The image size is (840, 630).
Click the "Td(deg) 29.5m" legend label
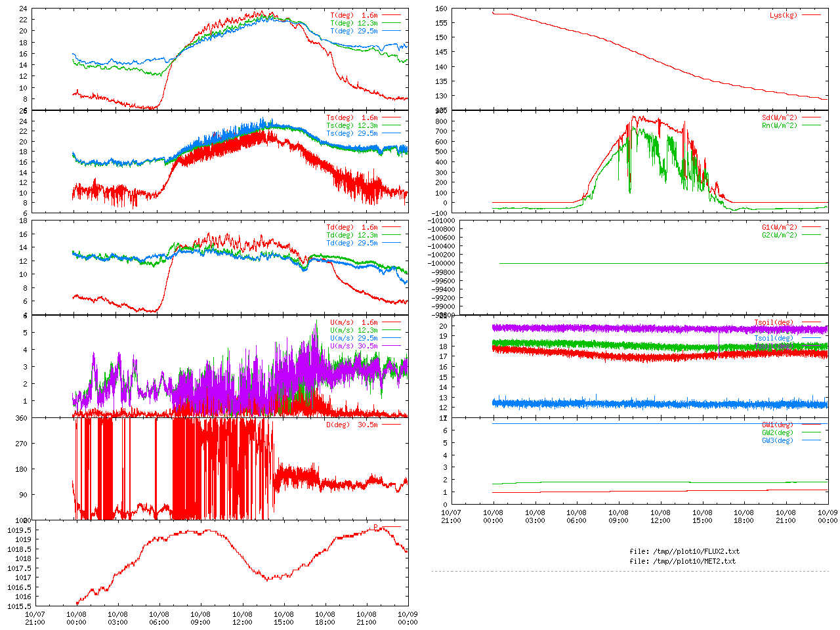tap(352, 243)
